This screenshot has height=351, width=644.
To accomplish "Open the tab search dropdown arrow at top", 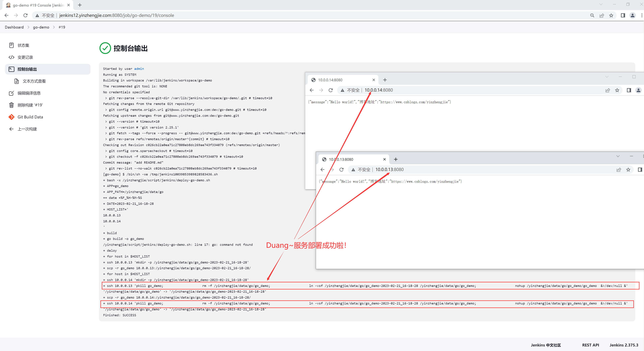I will pyautogui.click(x=601, y=4).
